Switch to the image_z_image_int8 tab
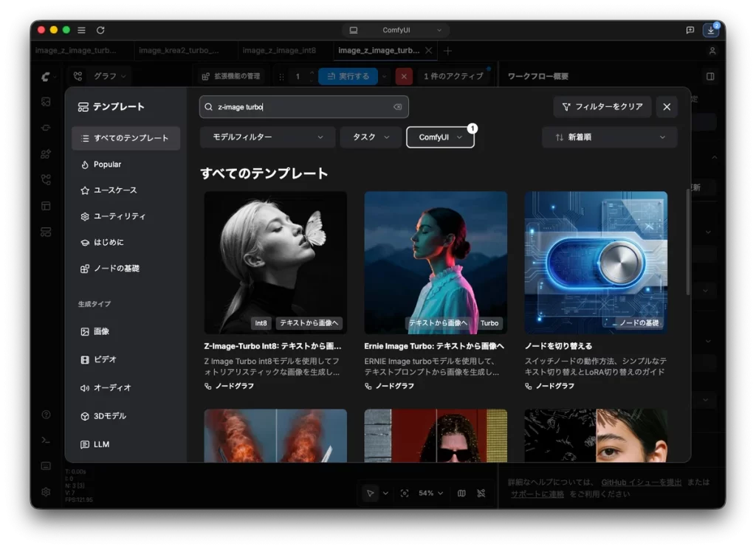The width and height of the screenshot is (756, 549). coord(279,51)
